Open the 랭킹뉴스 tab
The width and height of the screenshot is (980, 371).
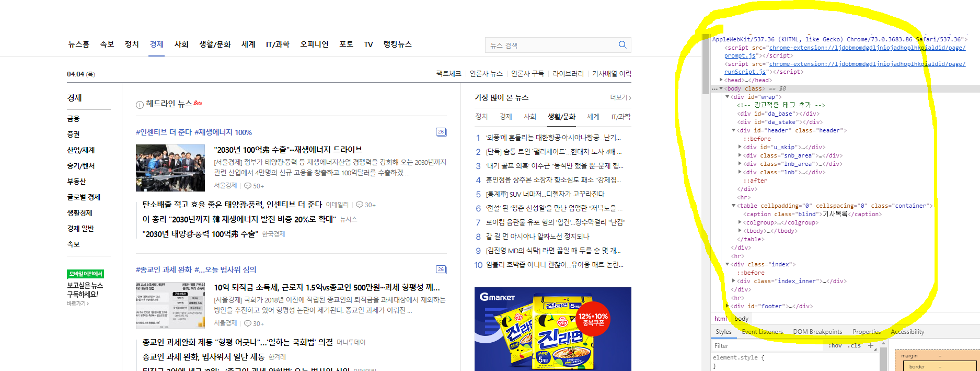click(397, 44)
